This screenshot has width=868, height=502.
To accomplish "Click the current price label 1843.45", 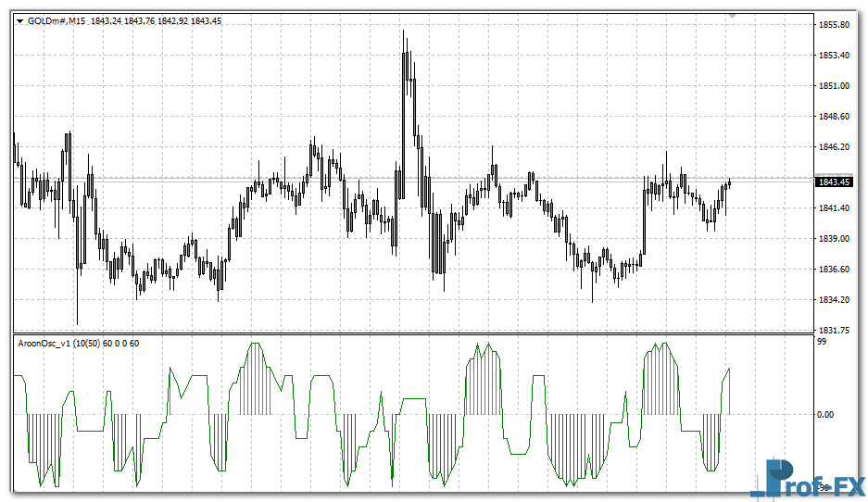I will click(834, 182).
